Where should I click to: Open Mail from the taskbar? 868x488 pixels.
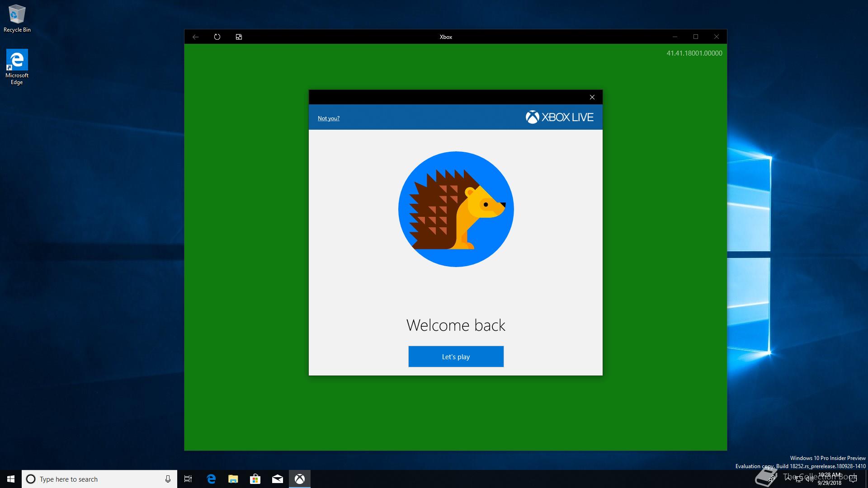coord(278,479)
